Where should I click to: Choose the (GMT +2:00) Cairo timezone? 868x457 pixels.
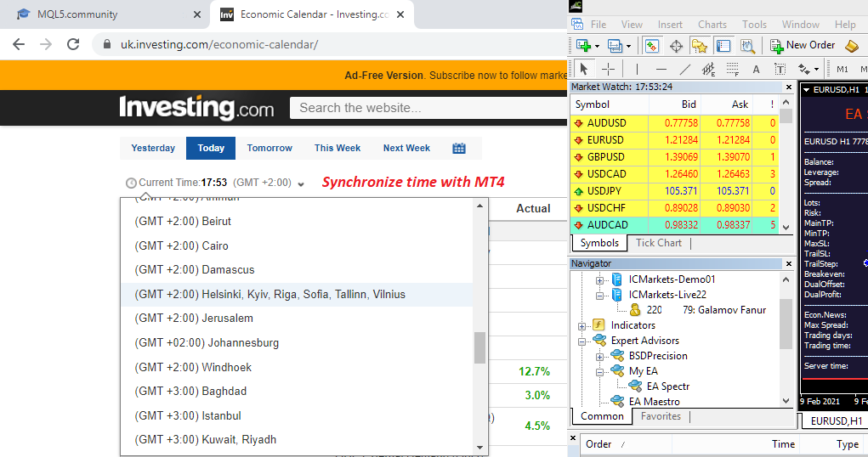point(296,245)
